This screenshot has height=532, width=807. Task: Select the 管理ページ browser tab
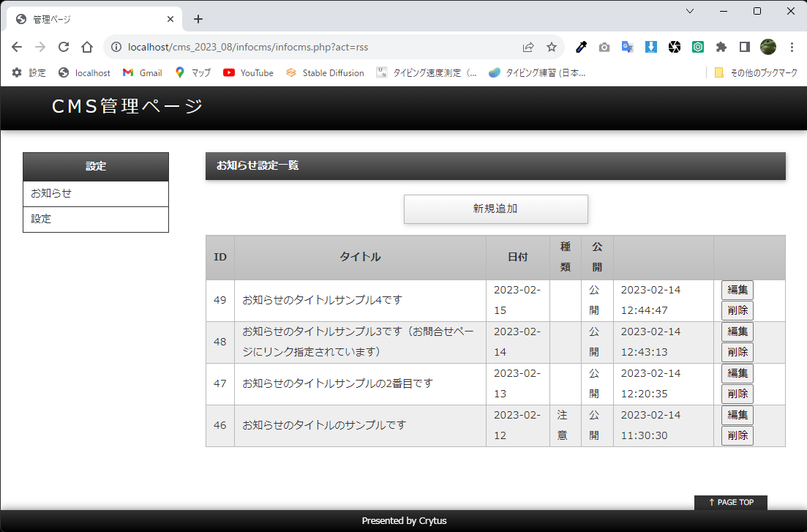88,18
